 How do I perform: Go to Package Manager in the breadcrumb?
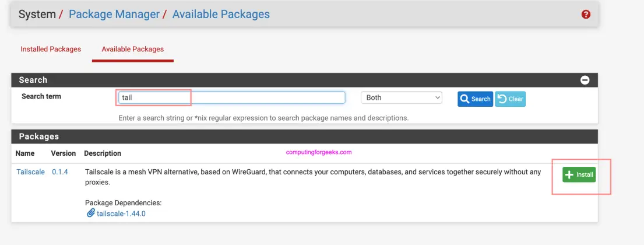(114, 15)
